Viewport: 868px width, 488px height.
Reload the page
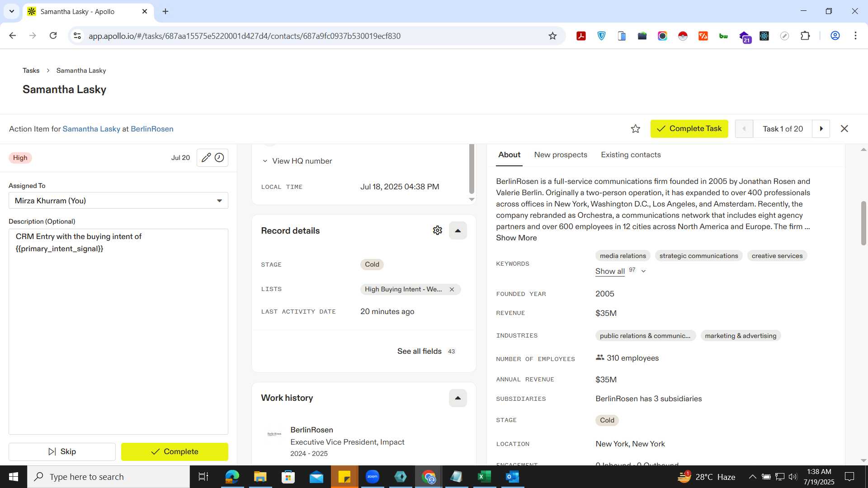53,36
